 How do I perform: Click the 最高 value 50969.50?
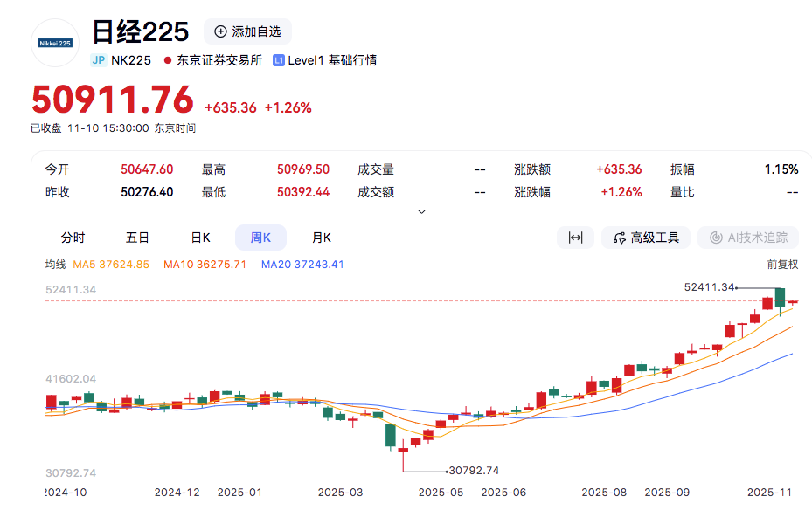[x=303, y=169]
